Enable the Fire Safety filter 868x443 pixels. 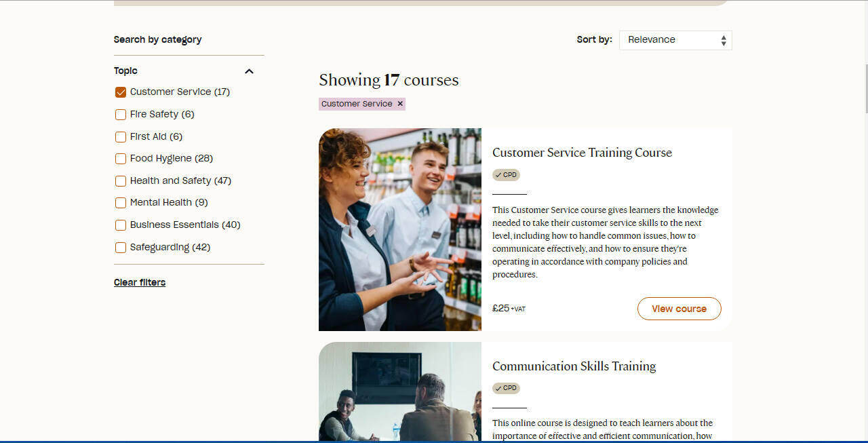coord(120,115)
